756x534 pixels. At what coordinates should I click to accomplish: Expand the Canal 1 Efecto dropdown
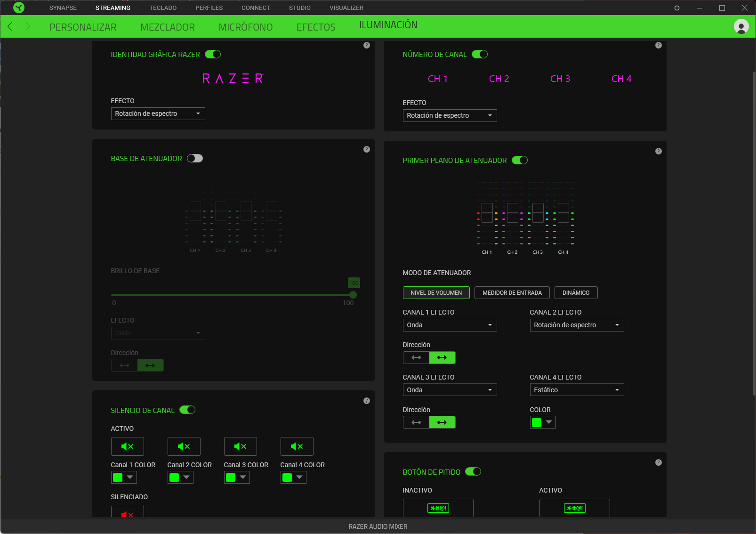(x=449, y=325)
